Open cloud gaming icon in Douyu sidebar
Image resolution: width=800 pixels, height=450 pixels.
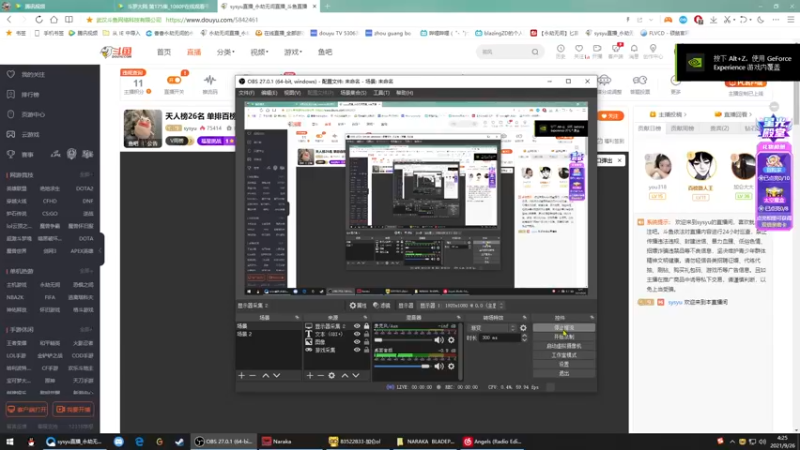[11, 134]
